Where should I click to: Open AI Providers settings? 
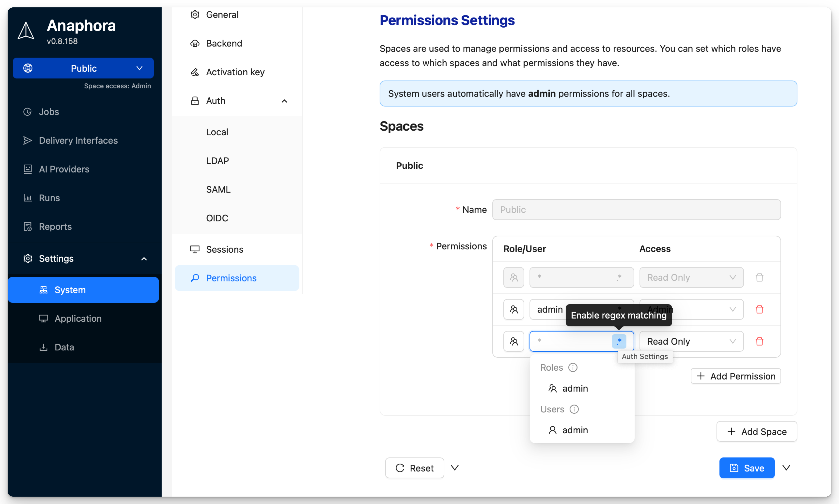click(x=64, y=169)
